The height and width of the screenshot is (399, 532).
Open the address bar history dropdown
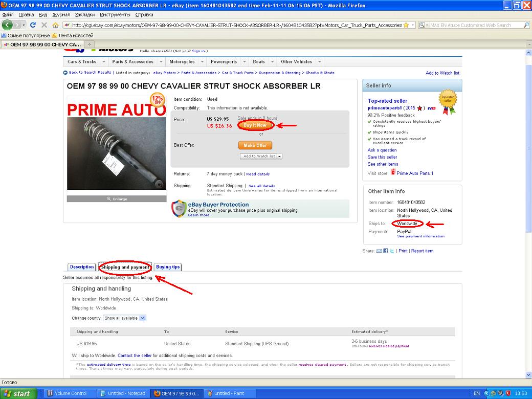[413, 25]
